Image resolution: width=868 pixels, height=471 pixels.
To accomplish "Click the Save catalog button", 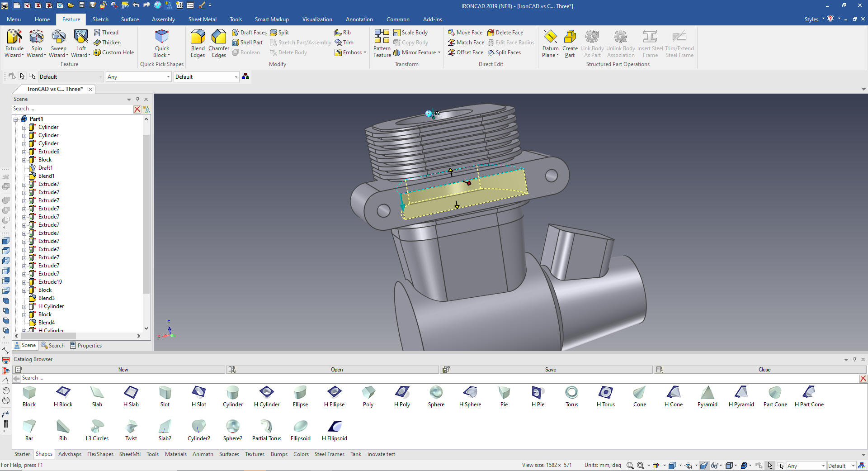I will 550,370.
